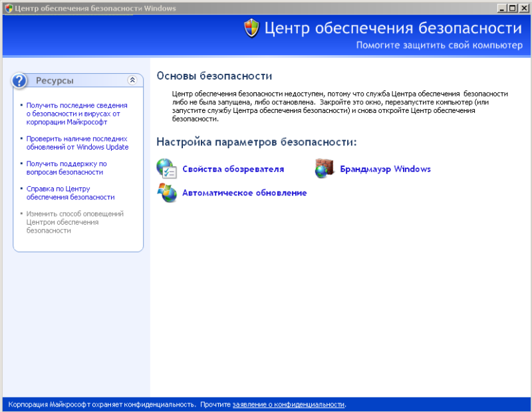
Task: Select Получить поддержку по вопросам безопасности
Action: (x=66, y=167)
